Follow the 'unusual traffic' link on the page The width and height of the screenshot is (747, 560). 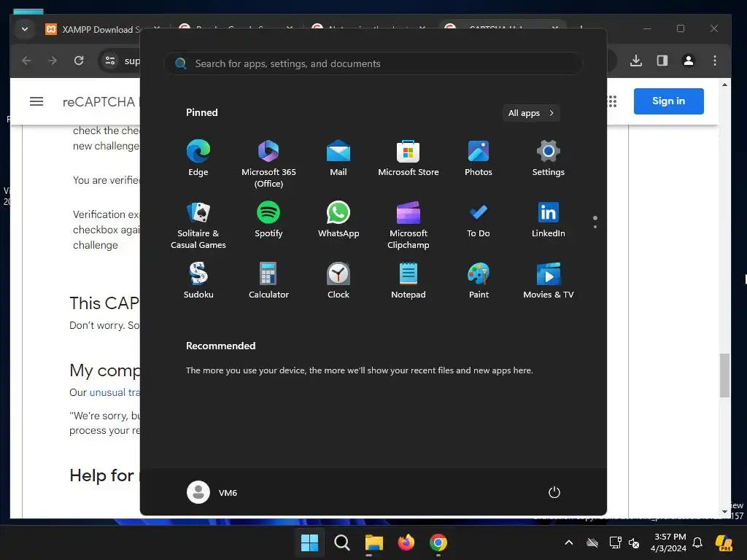click(115, 392)
